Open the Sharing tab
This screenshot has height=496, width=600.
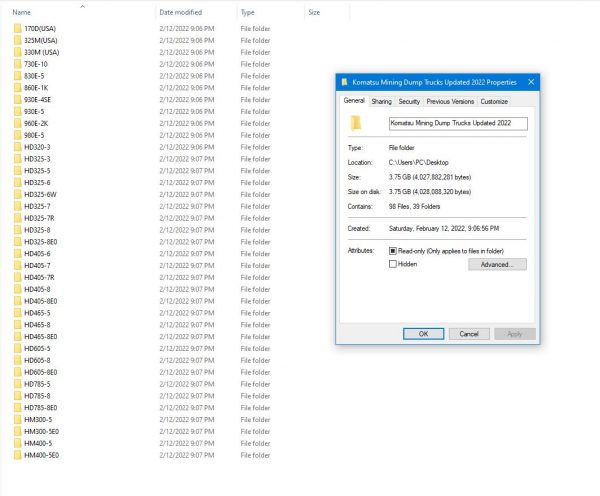pos(382,101)
